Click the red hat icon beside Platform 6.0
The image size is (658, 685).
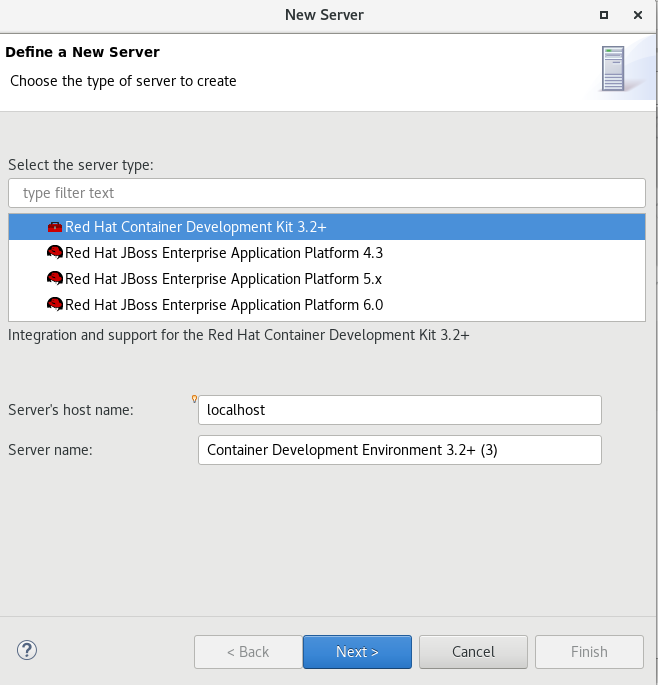(55, 305)
